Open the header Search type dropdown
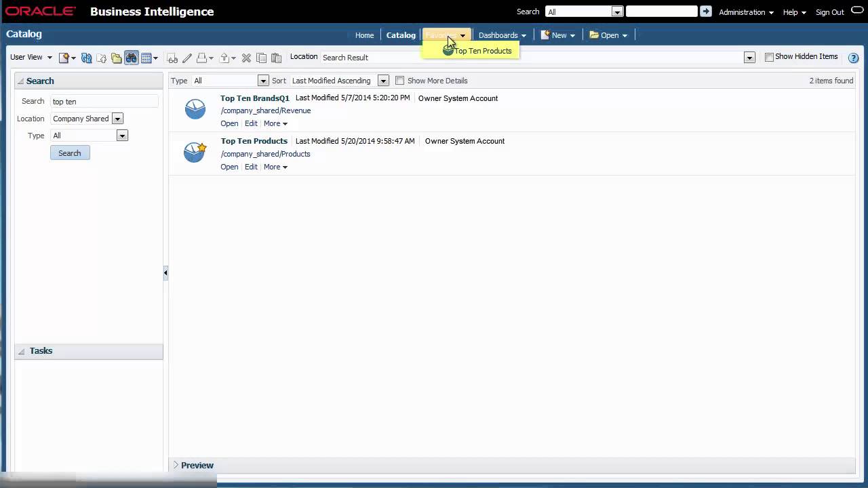This screenshot has height=488, width=868. [x=617, y=12]
